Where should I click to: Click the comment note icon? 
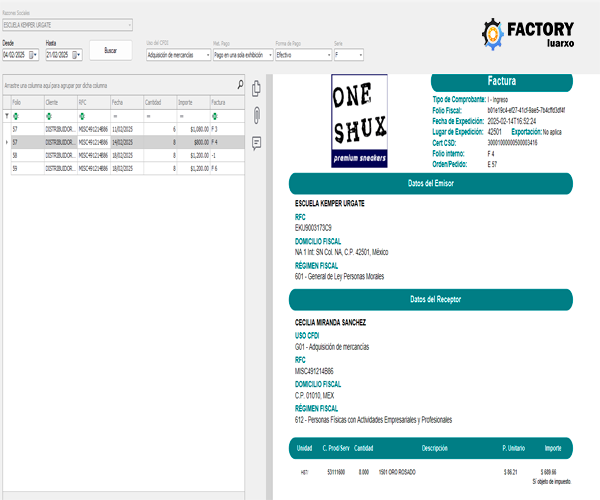[257, 142]
